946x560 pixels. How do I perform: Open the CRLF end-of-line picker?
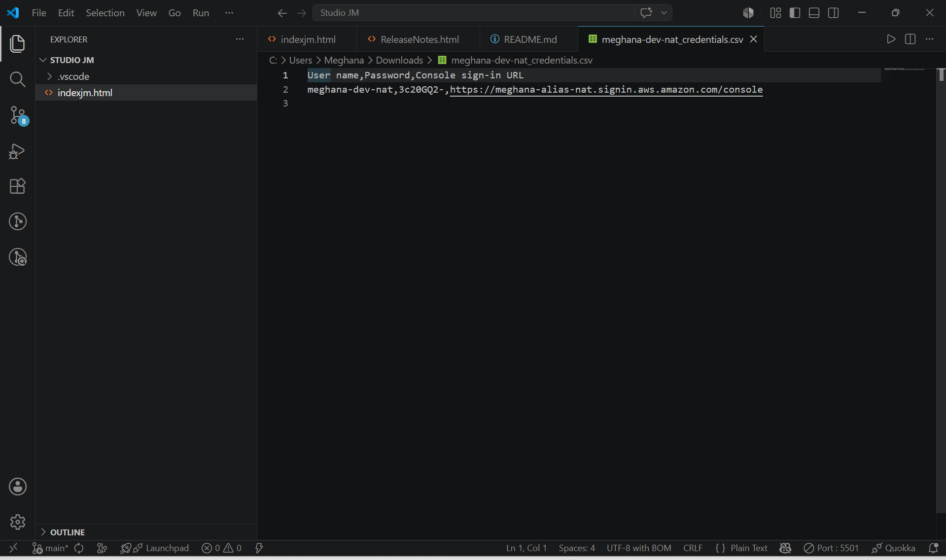tap(693, 548)
